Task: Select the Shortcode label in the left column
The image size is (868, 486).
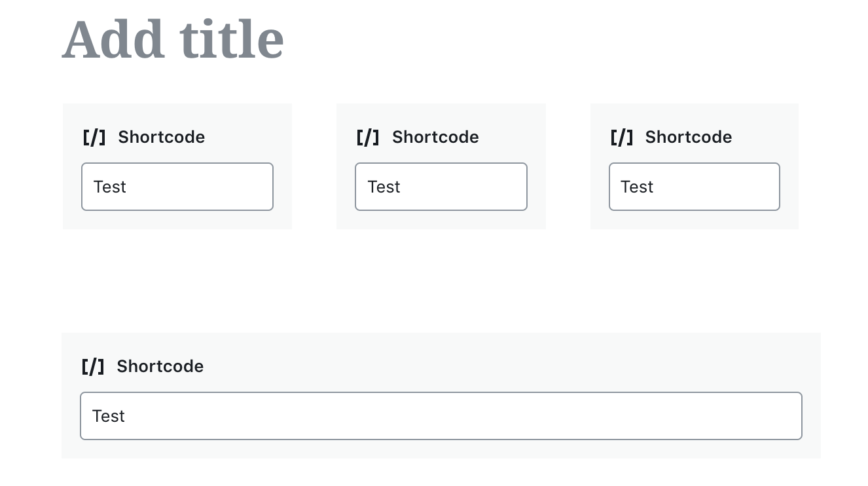Action: pos(162,137)
